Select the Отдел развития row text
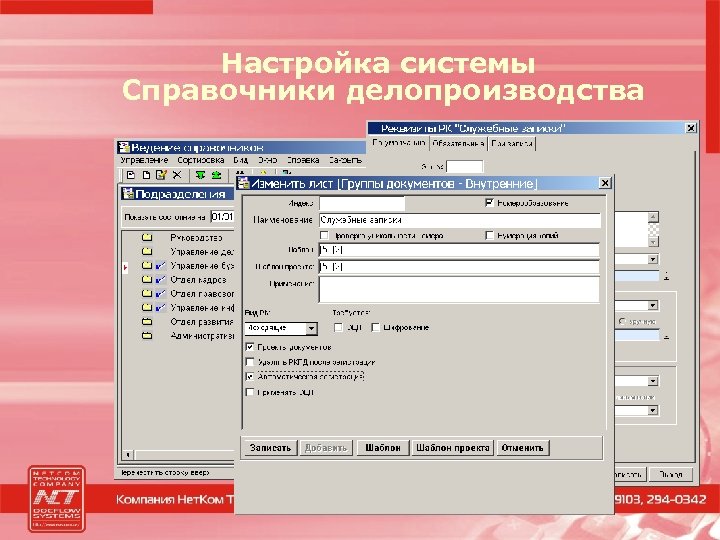720x540 pixels. (x=202, y=322)
